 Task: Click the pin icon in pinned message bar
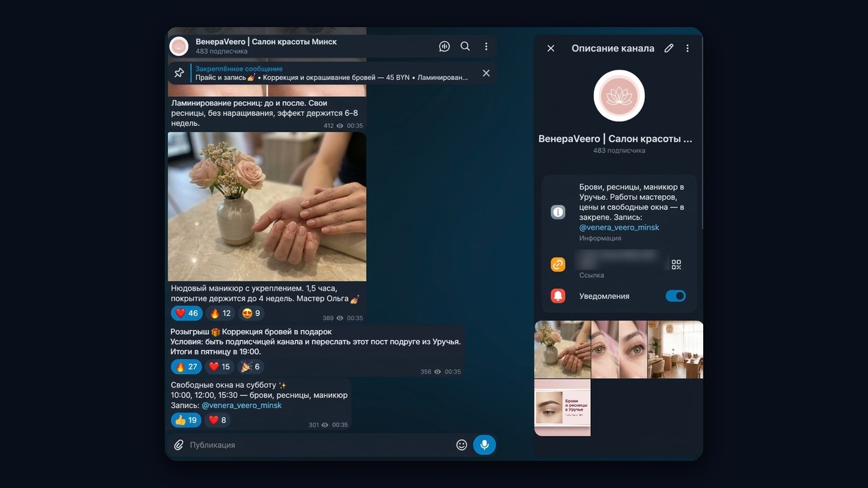(179, 73)
